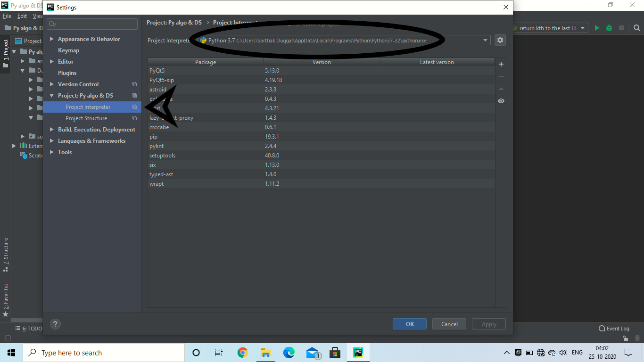Click the upgrade package up-arrow icon
Screen dimensions: 644x362
pos(501,89)
